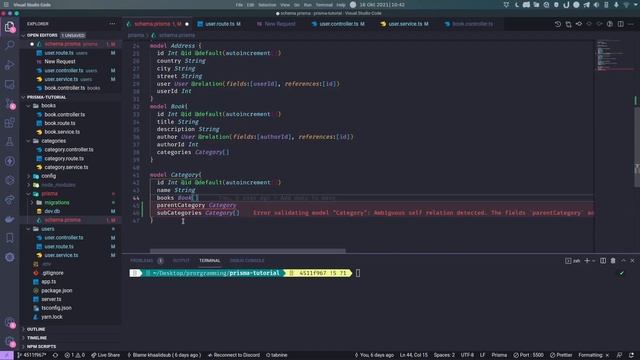Open the Source Control view in the activity bar

(x=9, y=103)
